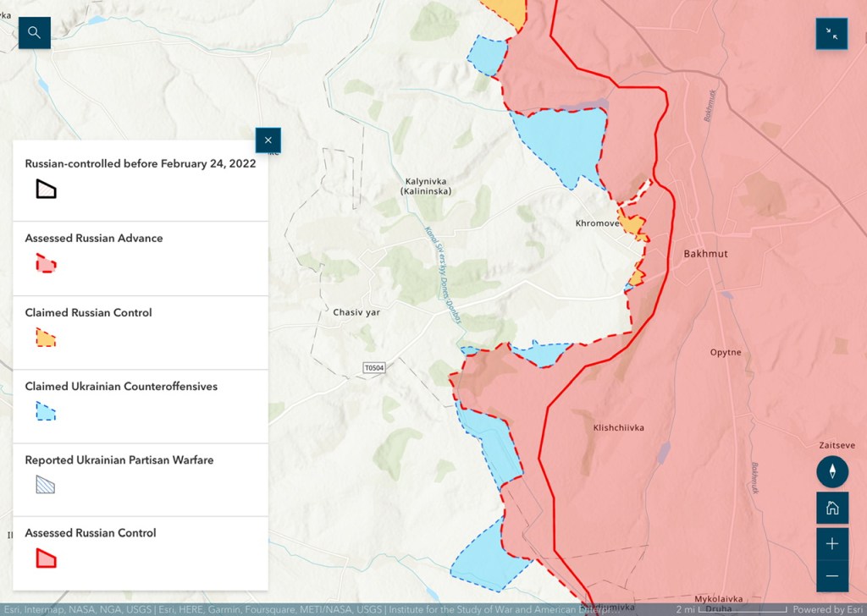Return to default map extent home button
The image size is (867, 616).
[832, 508]
